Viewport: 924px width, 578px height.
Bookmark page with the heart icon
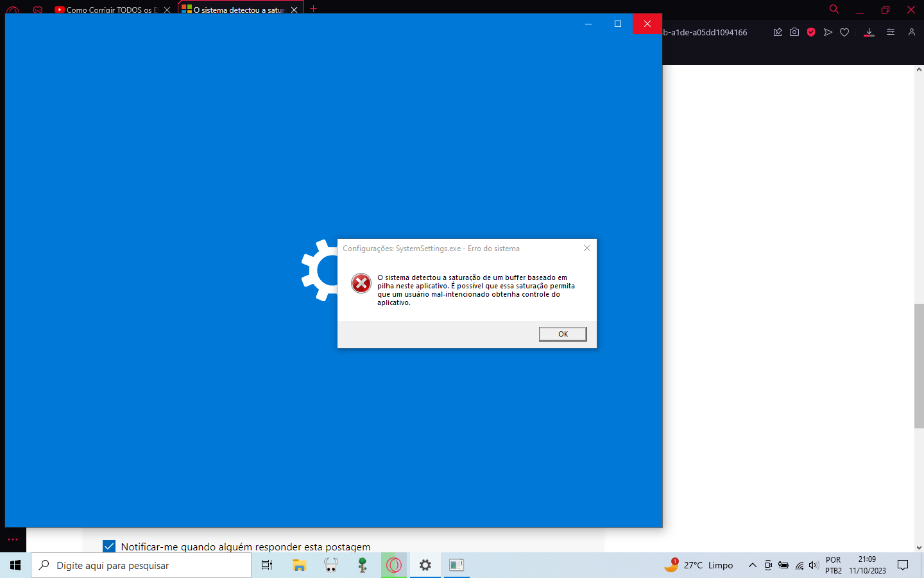(844, 32)
